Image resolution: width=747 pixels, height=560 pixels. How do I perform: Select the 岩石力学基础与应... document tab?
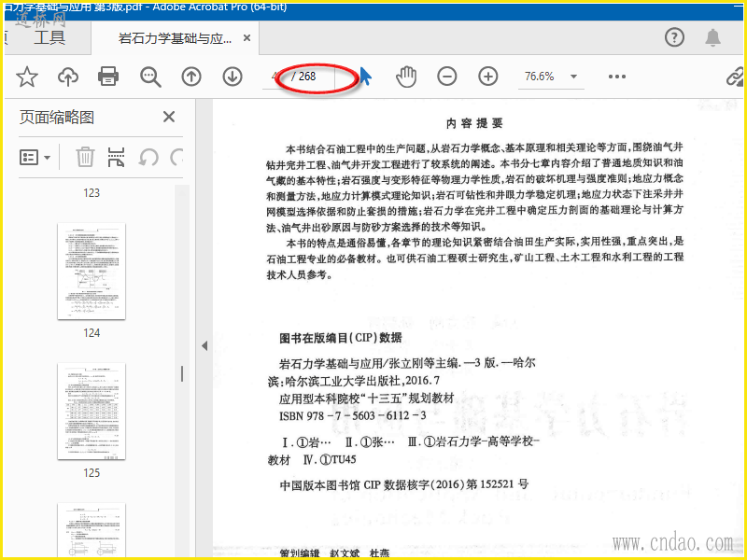tap(175, 38)
